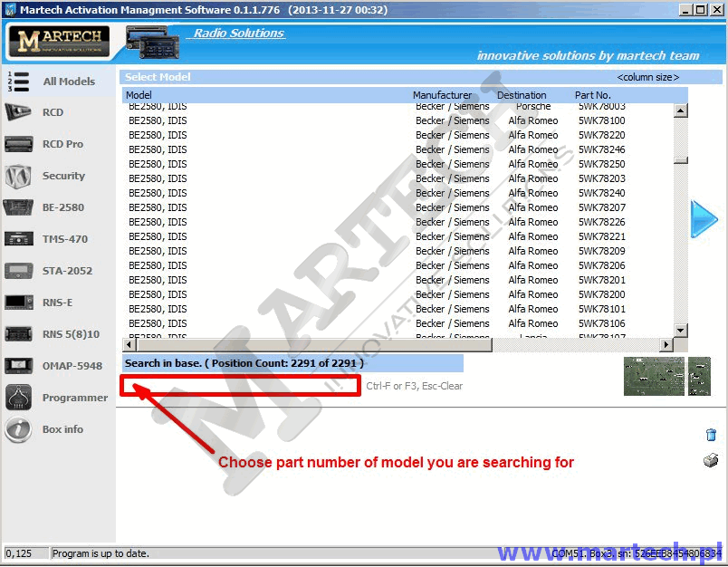Image resolution: width=728 pixels, height=567 pixels.
Task: Select part number 5WK78246
Action: pos(602,149)
